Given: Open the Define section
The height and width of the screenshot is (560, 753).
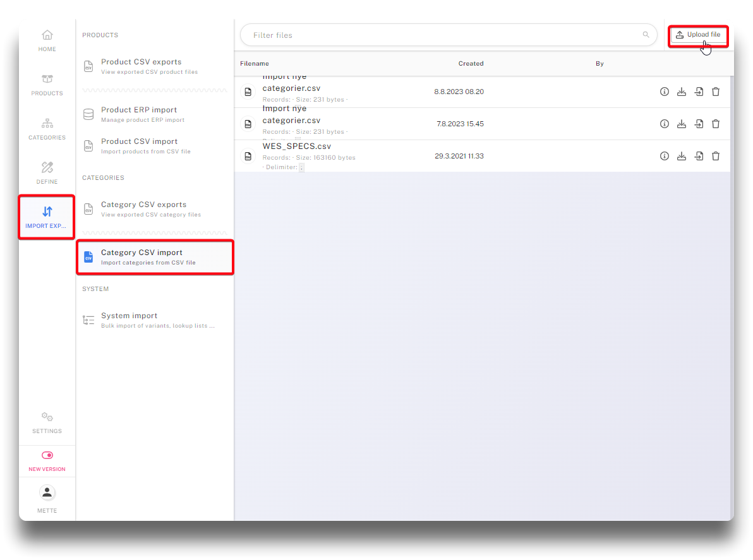Looking at the screenshot, I should [x=47, y=173].
